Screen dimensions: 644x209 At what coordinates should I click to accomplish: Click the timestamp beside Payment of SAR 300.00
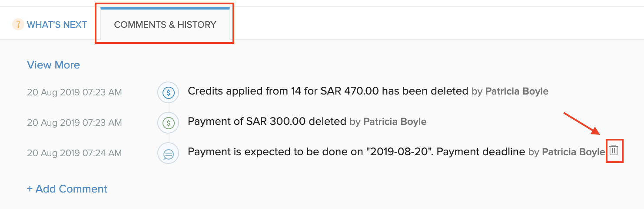pos(74,123)
